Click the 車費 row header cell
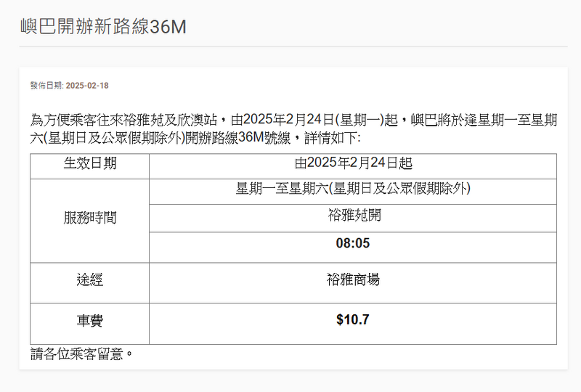Image resolution: width=581 pixels, height=392 pixels. point(89,320)
